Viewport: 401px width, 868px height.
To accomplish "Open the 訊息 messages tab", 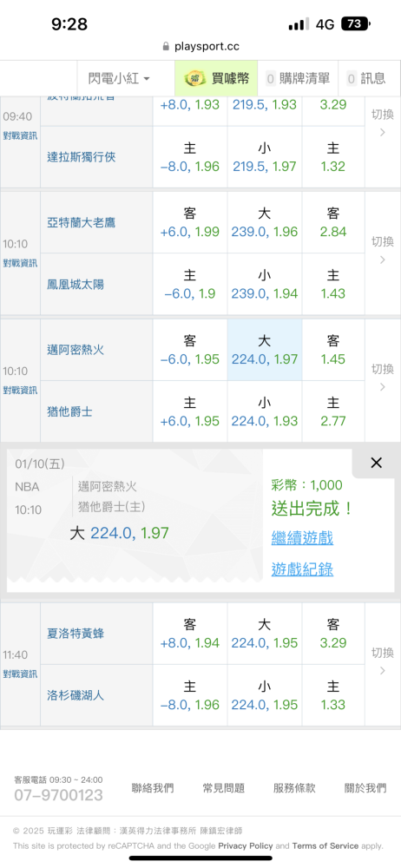I will pyautogui.click(x=365, y=79).
